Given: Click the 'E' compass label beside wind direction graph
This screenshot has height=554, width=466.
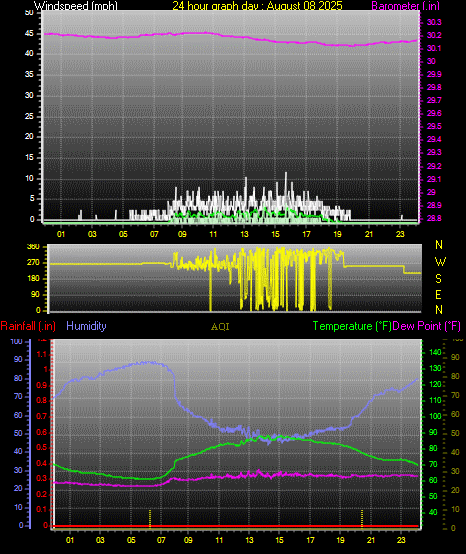Looking at the screenshot, I should point(438,295).
